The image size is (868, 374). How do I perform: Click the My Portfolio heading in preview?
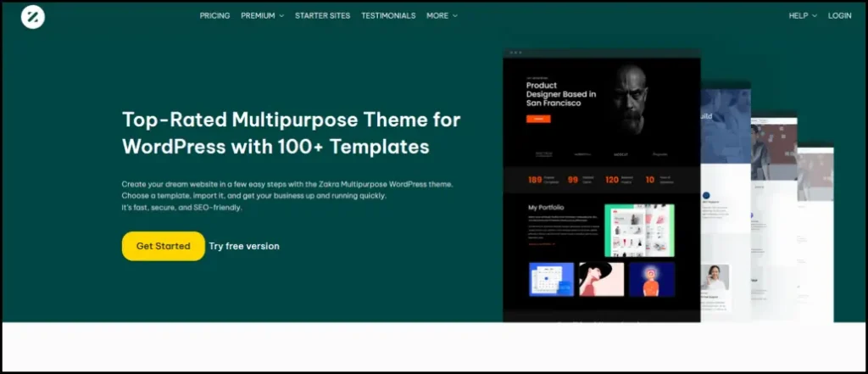(x=546, y=208)
